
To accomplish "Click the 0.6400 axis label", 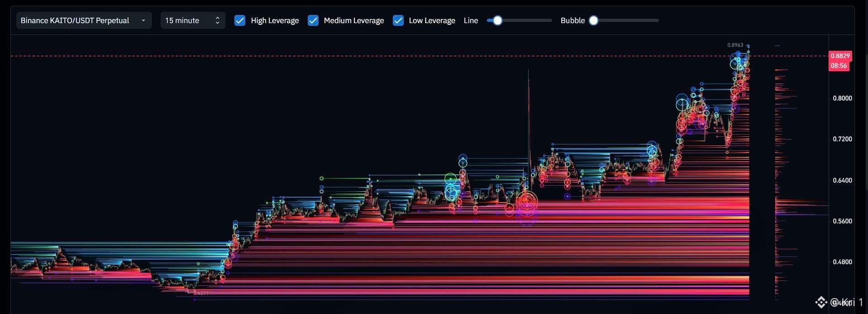I will tap(842, 180).
